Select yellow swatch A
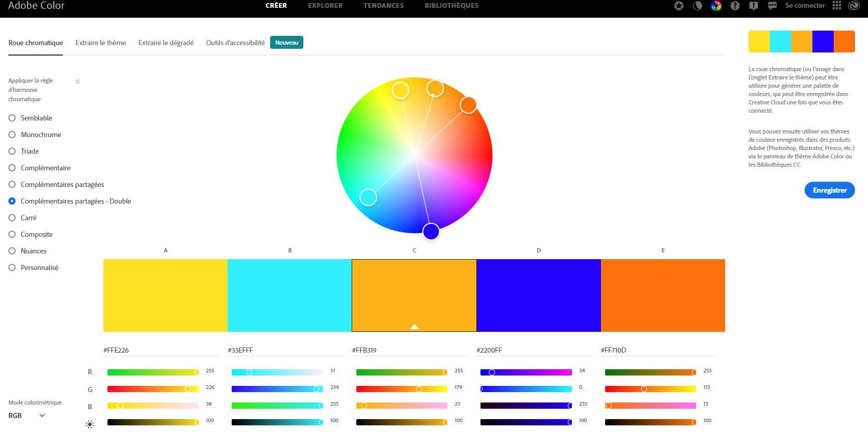The width and height of the screenshot is (868, 443). [165, 295]
